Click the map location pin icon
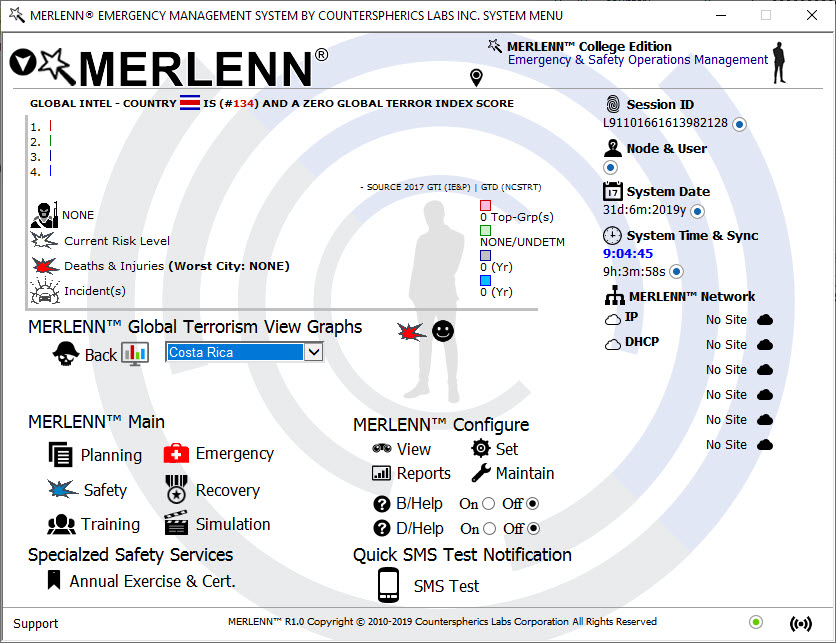 (x=476, y=77)
